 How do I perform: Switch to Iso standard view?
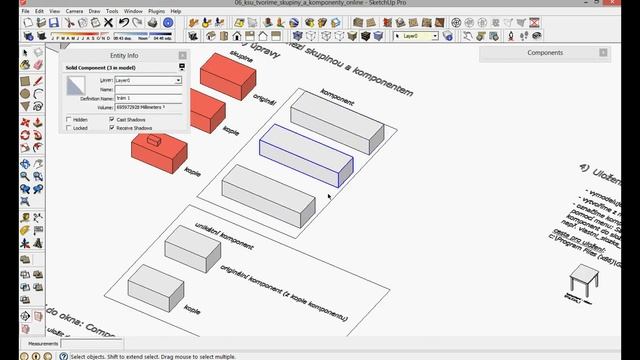[211, 36]
